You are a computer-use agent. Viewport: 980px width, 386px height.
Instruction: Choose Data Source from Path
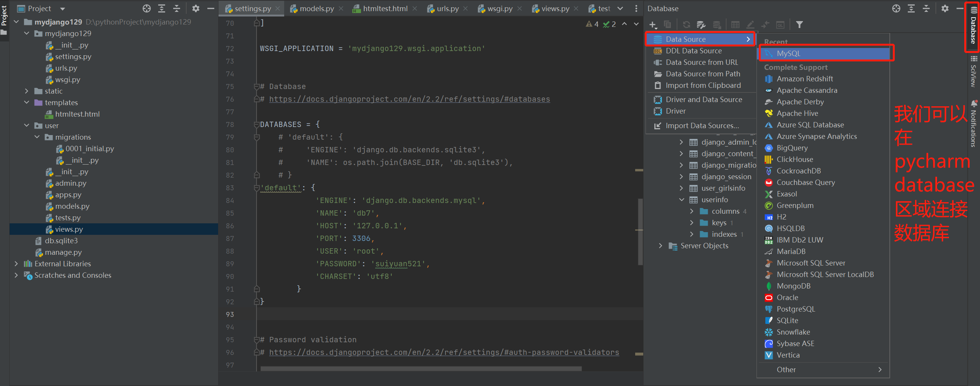[x=702, y=74]
